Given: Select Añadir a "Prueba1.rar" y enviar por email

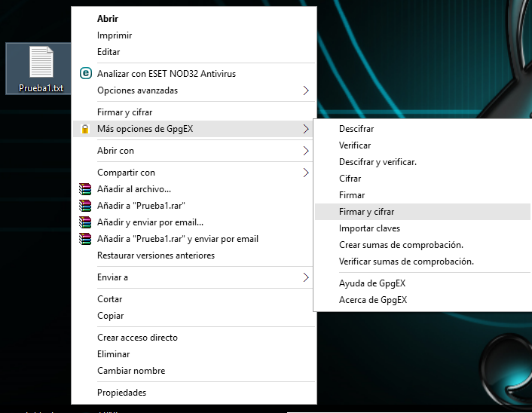Looking at the screenshot, I should point(194,239).
